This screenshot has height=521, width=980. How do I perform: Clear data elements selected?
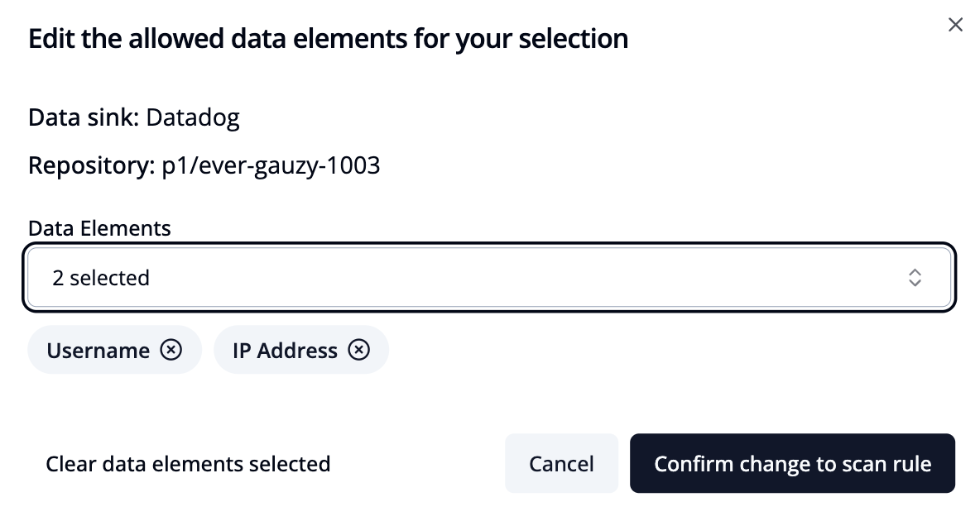pyautogui.click(x=188, y=464)
